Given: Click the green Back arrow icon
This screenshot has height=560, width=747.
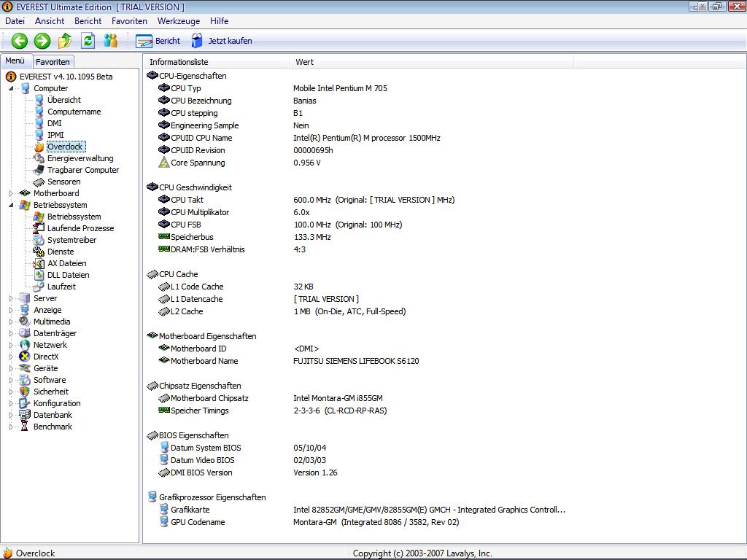Looking at the screenshot, I should [x=20, y=41].
